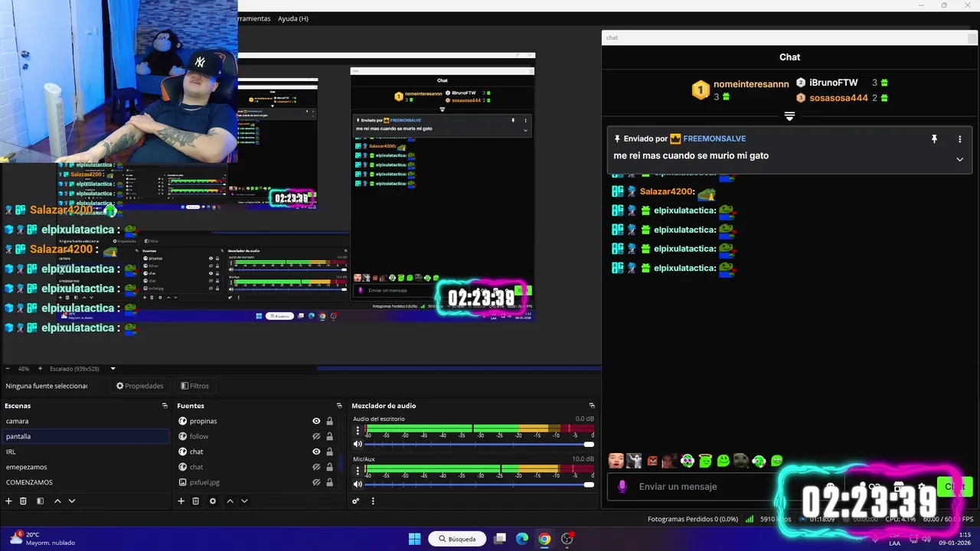Image resolution: width=980 pixels, height=551 pixels.
Task: Open audio mixer three-dot menu at bottom
Action: 373,501
